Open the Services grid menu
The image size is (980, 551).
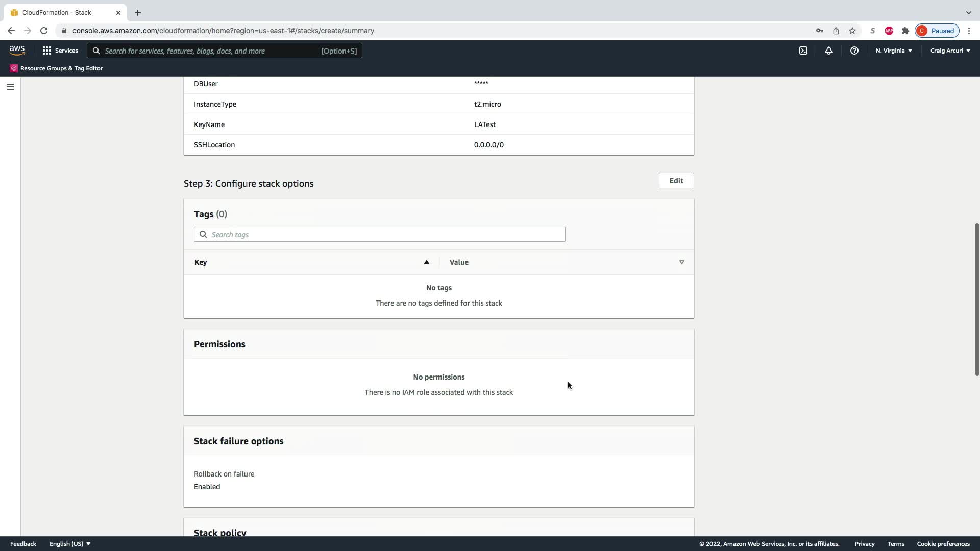[60, 51]
